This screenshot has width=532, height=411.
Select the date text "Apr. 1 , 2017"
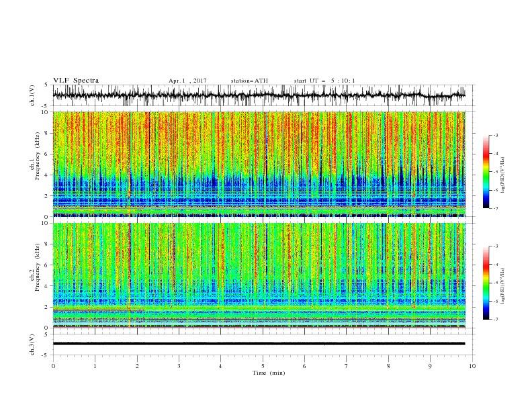point(187,81)
